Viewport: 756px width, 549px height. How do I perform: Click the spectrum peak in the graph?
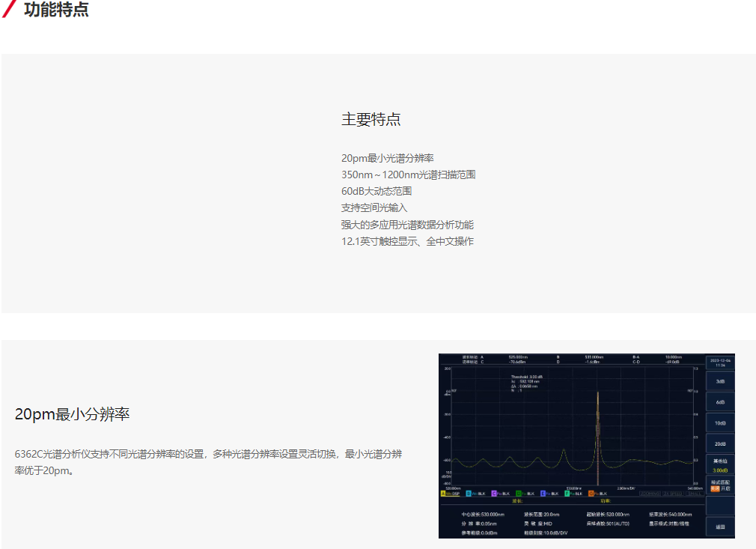click(x=597, y=395)
